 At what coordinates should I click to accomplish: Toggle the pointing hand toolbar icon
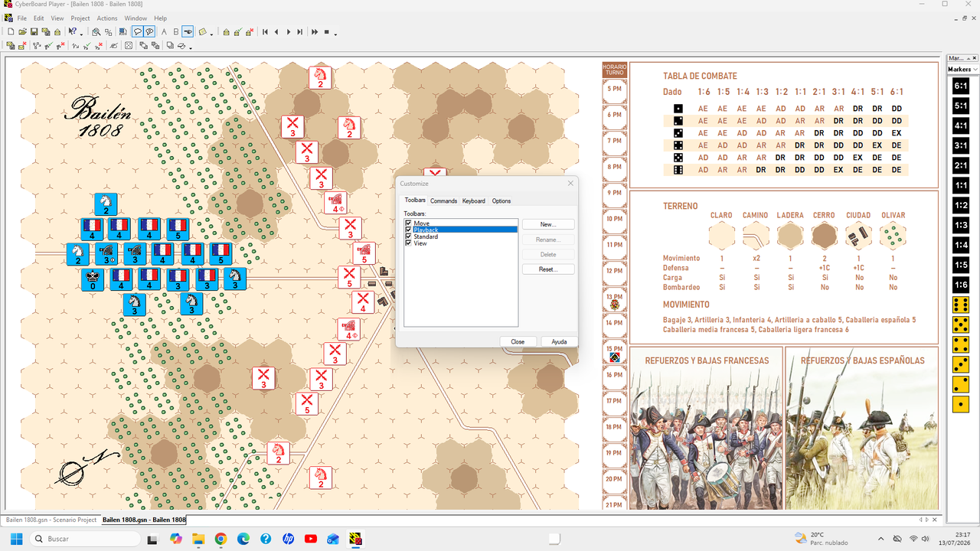click(188, 31)
